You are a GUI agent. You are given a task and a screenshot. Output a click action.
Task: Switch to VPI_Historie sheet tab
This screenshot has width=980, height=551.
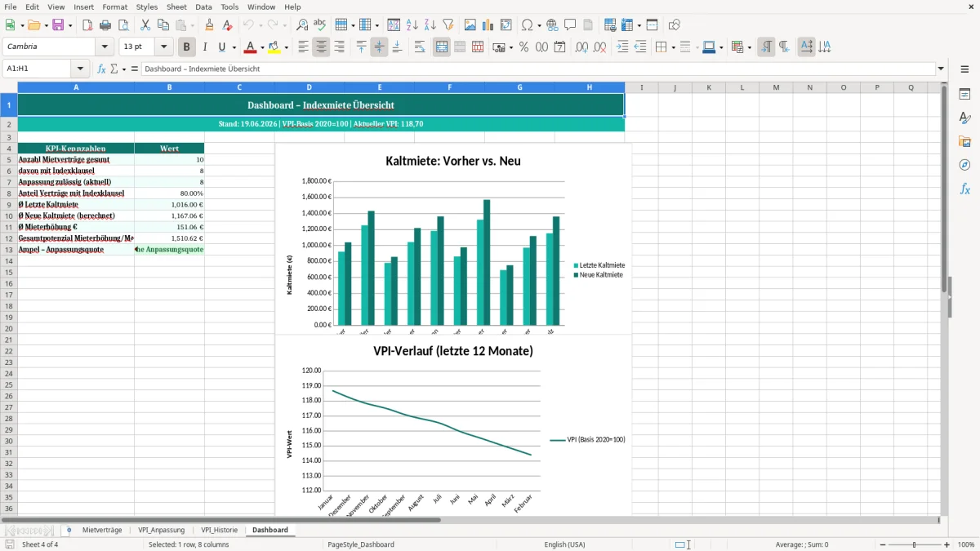pos(220,530)
